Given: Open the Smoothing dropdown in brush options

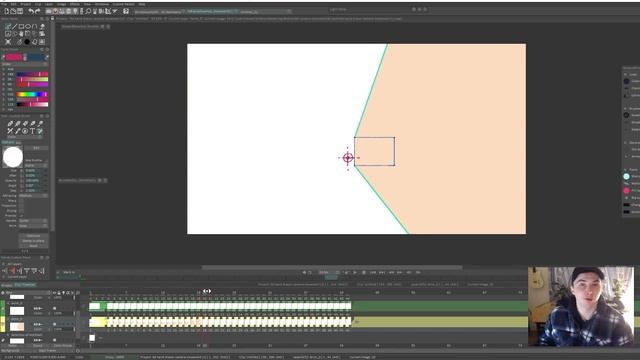Looking at the screenshot, I should 33,196.
